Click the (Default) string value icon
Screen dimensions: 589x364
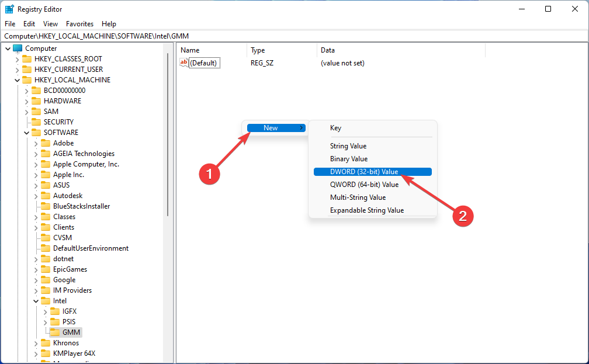click(184, 63)
